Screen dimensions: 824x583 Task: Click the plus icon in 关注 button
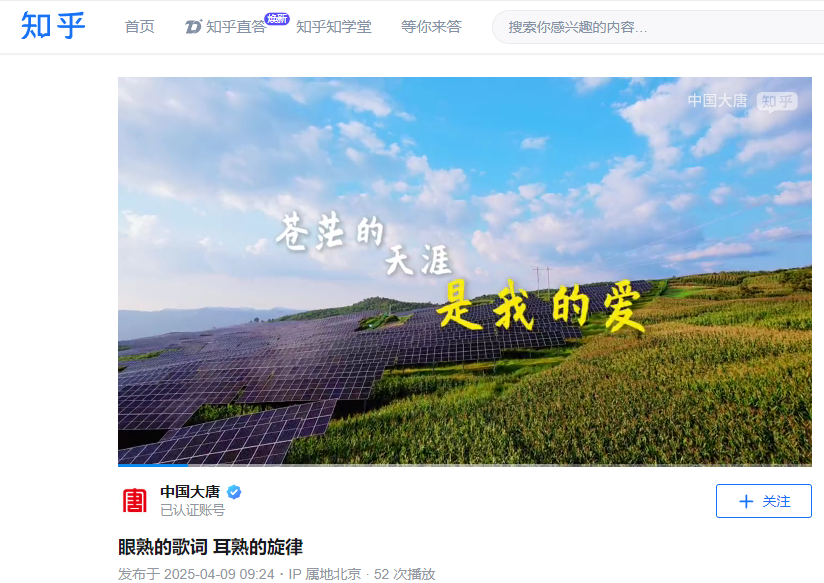[x=746, y=502]
